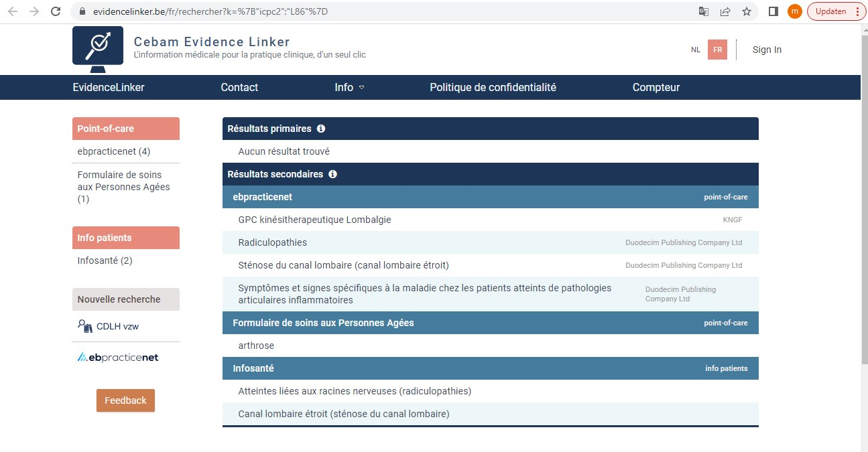Click the browser address bar URL
This screenshot has height=452, width=868.
209,11
